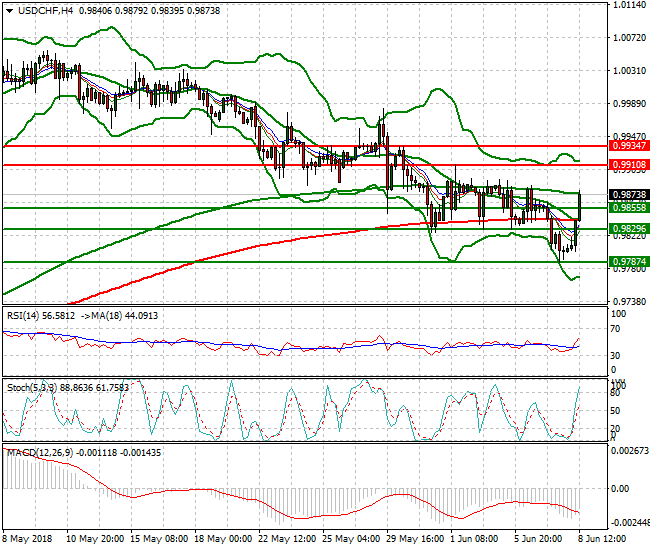650x550 pixels.
Task: Click the 15 May 08:00 time label
Action: [159, 539]
